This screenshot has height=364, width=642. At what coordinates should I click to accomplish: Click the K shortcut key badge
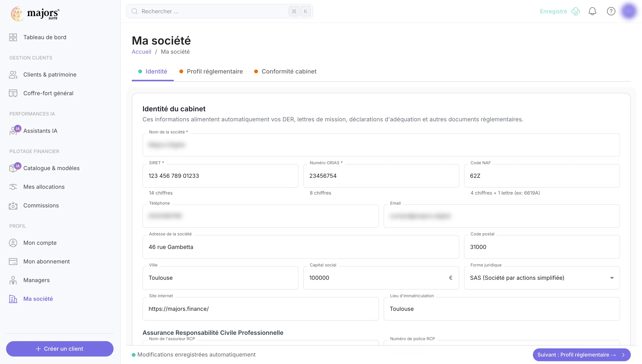point(305,11)
